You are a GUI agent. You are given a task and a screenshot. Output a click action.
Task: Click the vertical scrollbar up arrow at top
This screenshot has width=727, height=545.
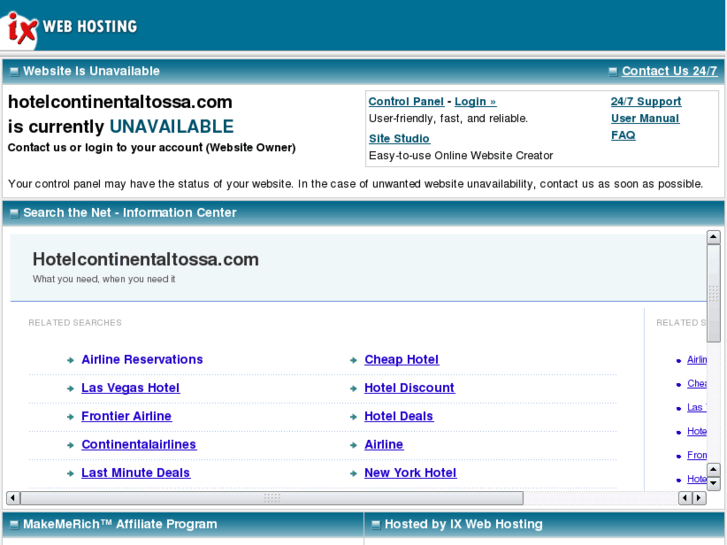click(713, 237)
